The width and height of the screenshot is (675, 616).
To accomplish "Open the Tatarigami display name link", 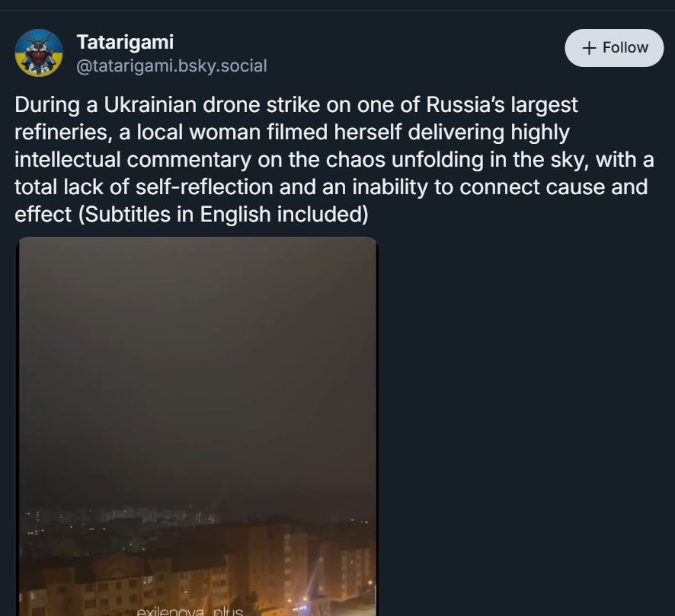I will click(125, 42).
